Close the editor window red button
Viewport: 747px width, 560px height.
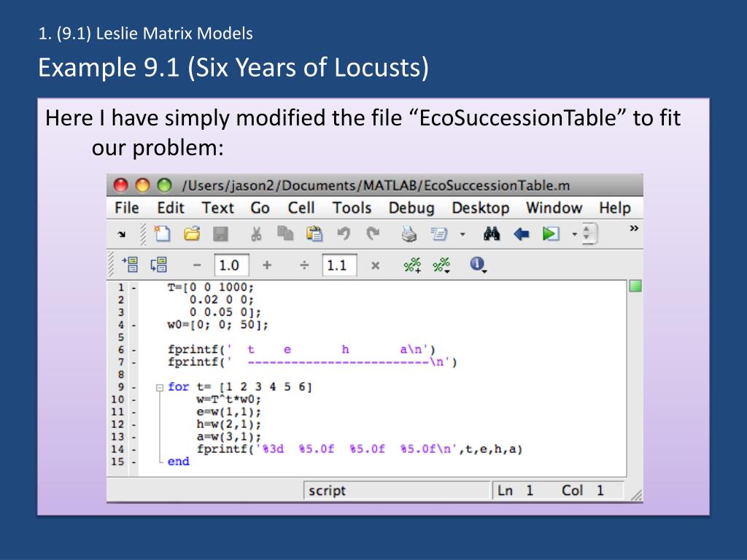pos(120,184)
